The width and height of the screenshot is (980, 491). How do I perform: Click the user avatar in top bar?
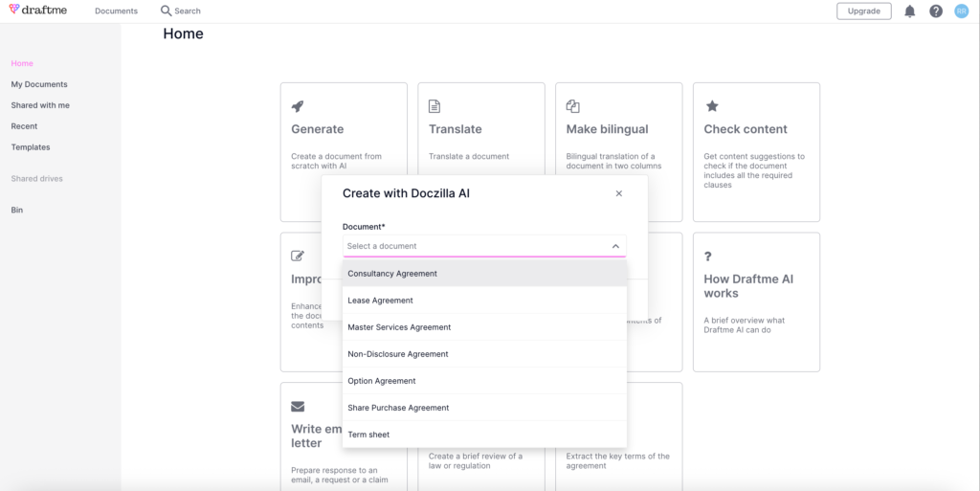coord(961,11)
